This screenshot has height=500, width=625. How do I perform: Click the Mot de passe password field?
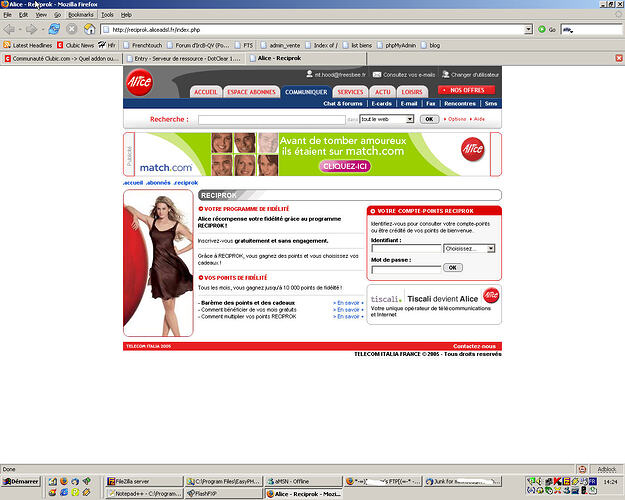405,268
